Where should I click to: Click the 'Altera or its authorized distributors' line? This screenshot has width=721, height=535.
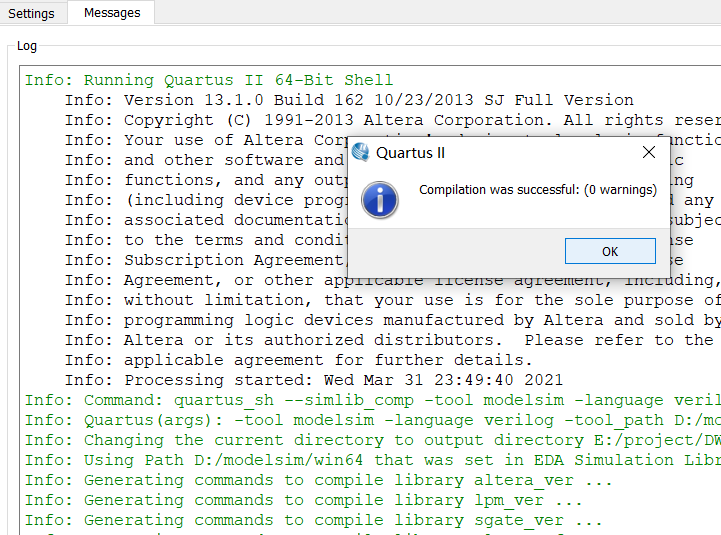pos(389,340)
